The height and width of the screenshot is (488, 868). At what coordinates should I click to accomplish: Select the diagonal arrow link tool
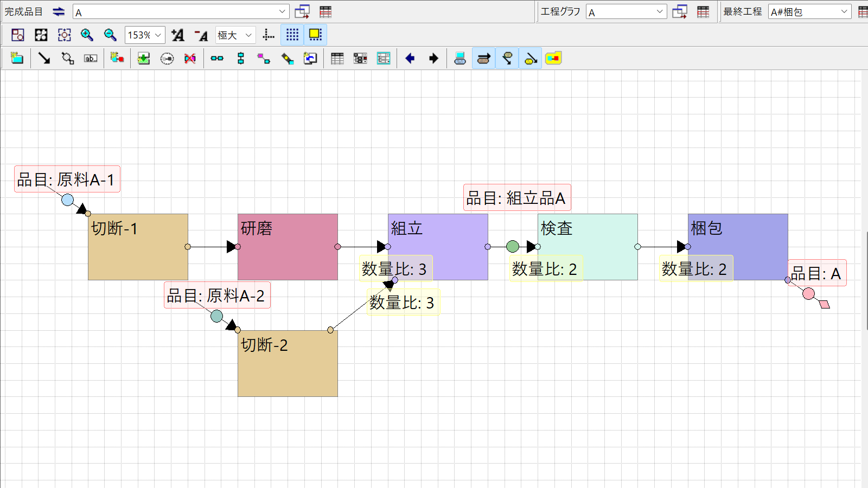[x=44, y=58]
